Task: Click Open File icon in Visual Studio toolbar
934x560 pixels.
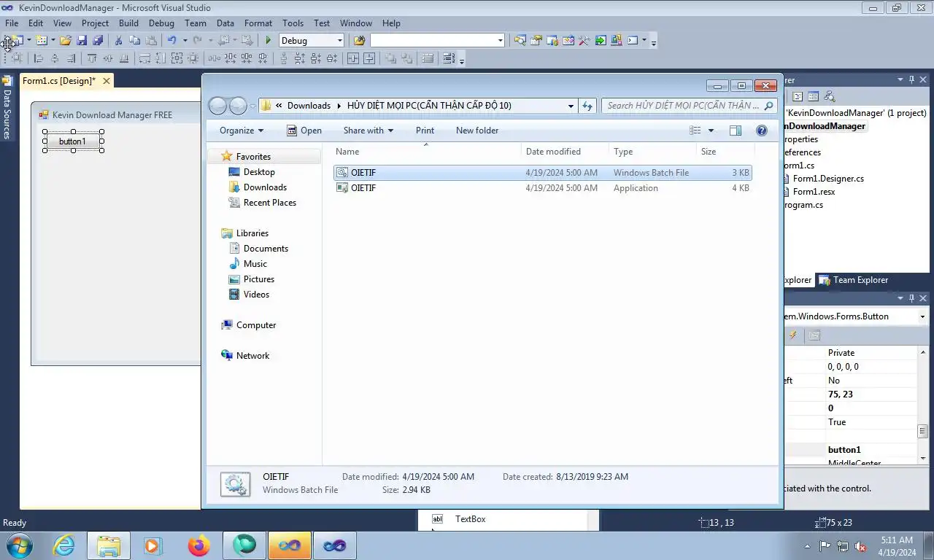Action: point(66,41)
